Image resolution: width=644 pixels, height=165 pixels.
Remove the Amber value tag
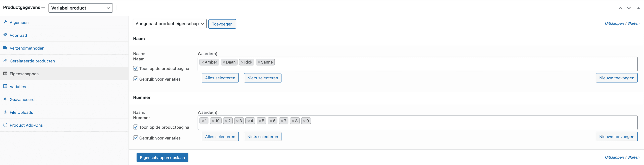(203, 62)
